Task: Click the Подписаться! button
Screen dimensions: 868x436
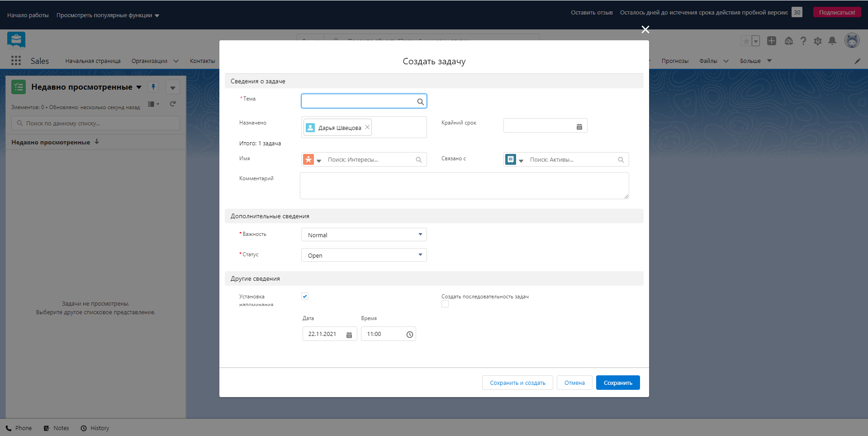Action: click(837, 13)
